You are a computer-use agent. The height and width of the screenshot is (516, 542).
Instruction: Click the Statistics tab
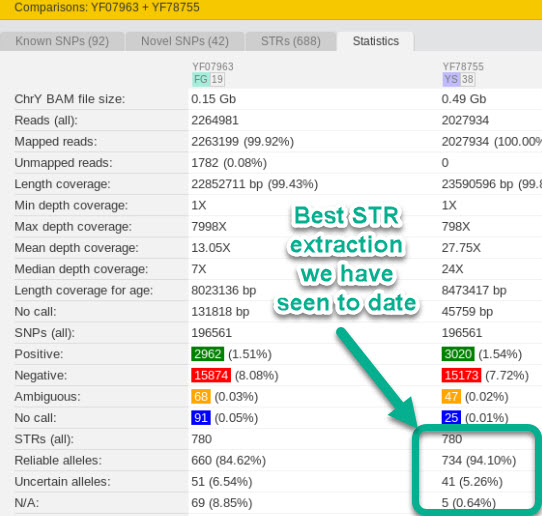[376, 41]
